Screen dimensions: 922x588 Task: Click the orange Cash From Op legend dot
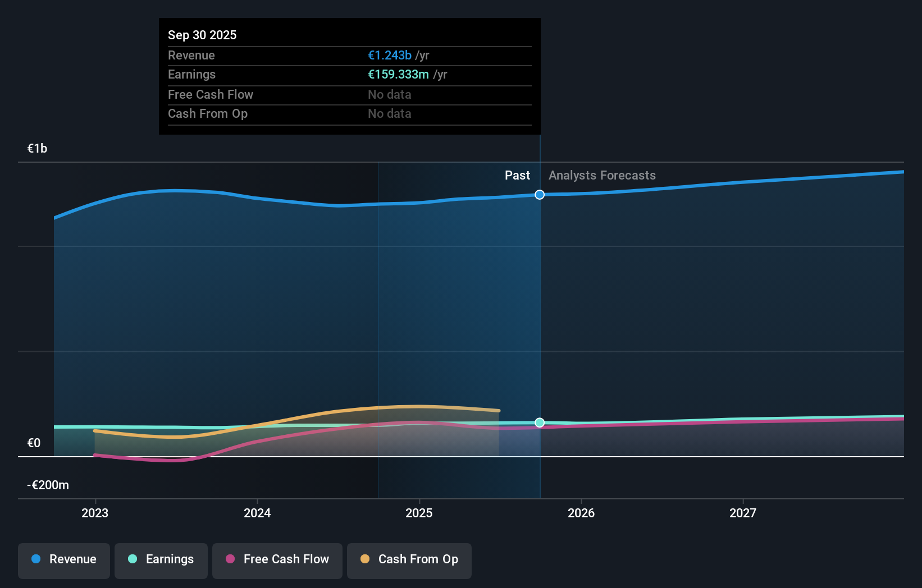[365, 559]
